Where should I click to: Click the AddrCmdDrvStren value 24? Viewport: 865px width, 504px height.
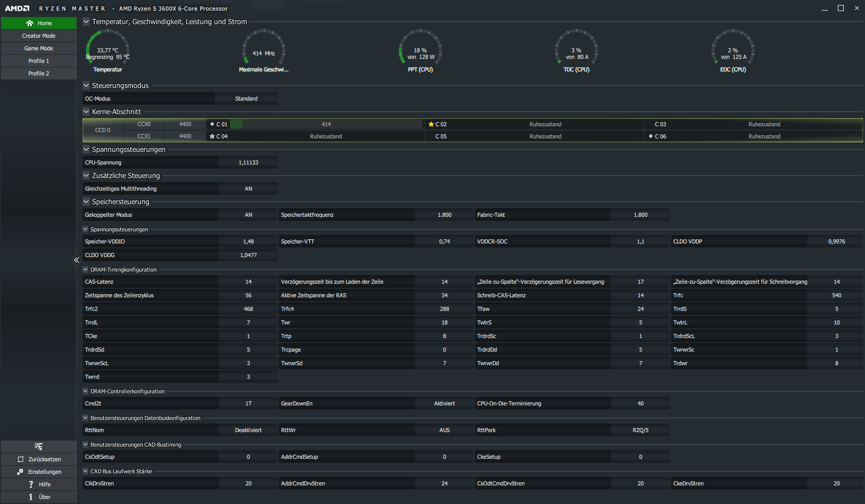tap(445, 483)
